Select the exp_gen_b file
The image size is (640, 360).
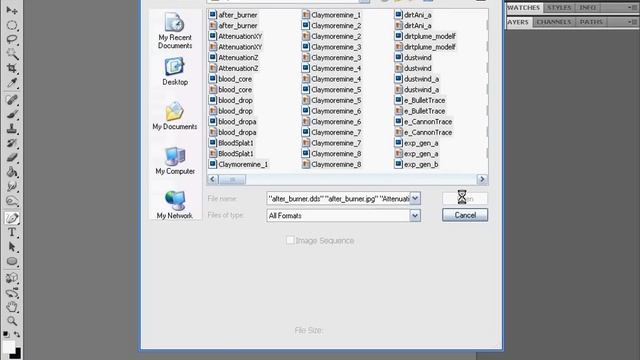417,164
